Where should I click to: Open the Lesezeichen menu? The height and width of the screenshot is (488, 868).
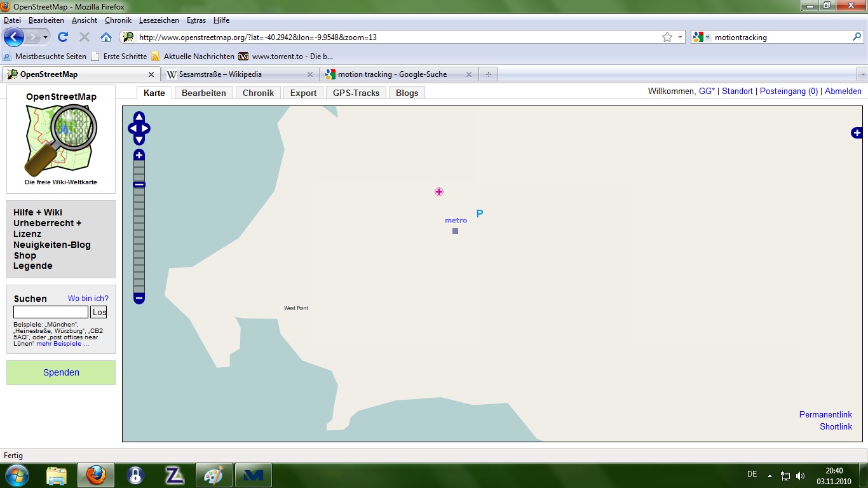[159, 20]
